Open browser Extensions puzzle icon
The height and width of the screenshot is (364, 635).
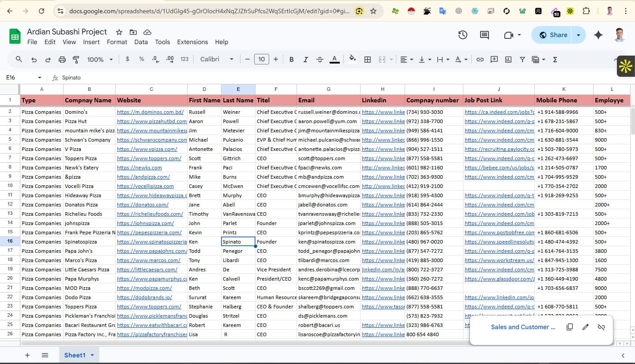586,11
